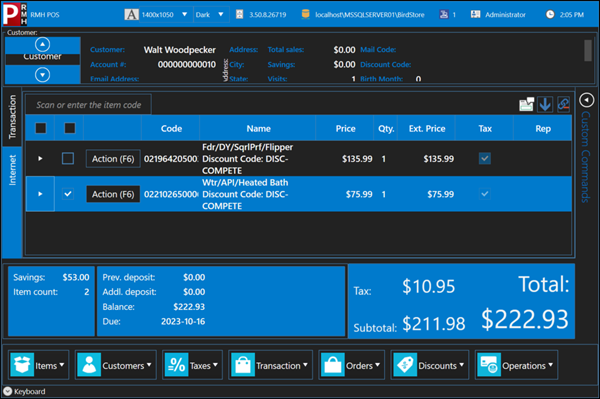Expand the Fdr/DY/SqrlPrf/Flipper row
This screenshot has height=399, width=600.
coord(40,158)
